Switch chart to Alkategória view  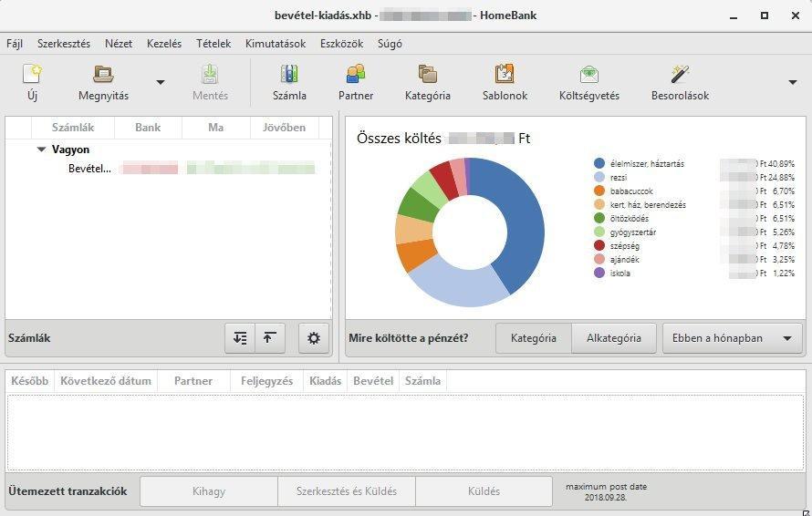point(614,338)
